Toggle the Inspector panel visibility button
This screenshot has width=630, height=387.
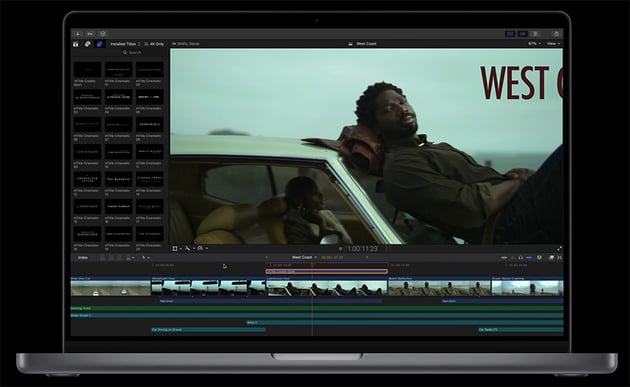[x=535, y=34]
